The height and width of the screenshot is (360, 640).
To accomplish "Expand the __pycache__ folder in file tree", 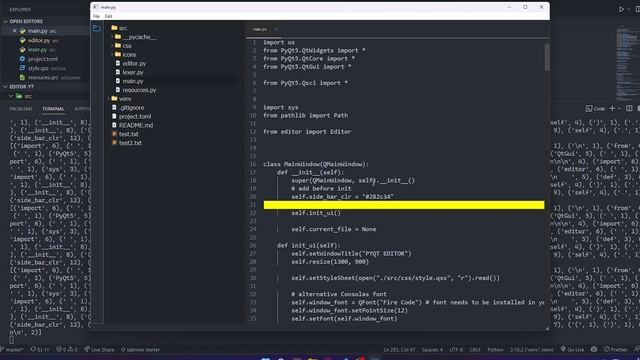I will pos(112,37).
